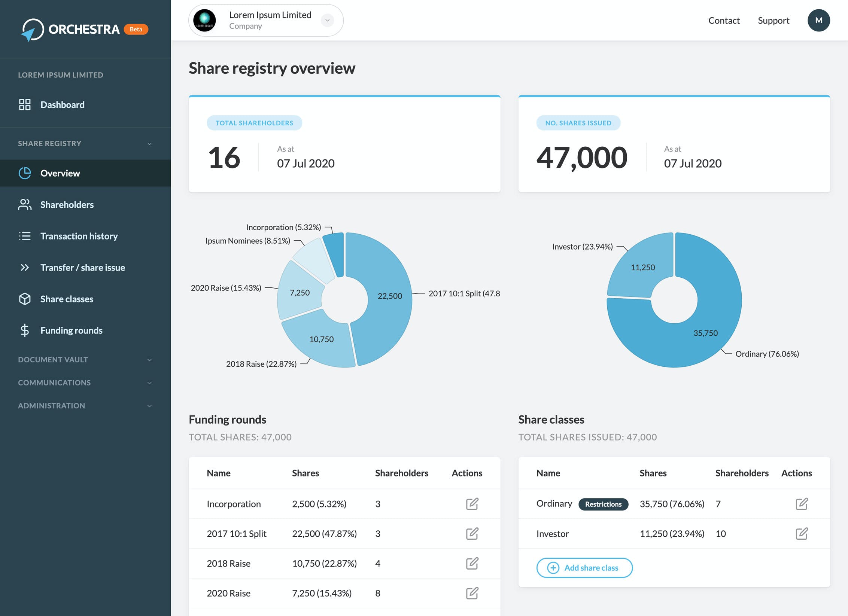
Task: Edit the Ordinary share class
Action: point(802,504)
